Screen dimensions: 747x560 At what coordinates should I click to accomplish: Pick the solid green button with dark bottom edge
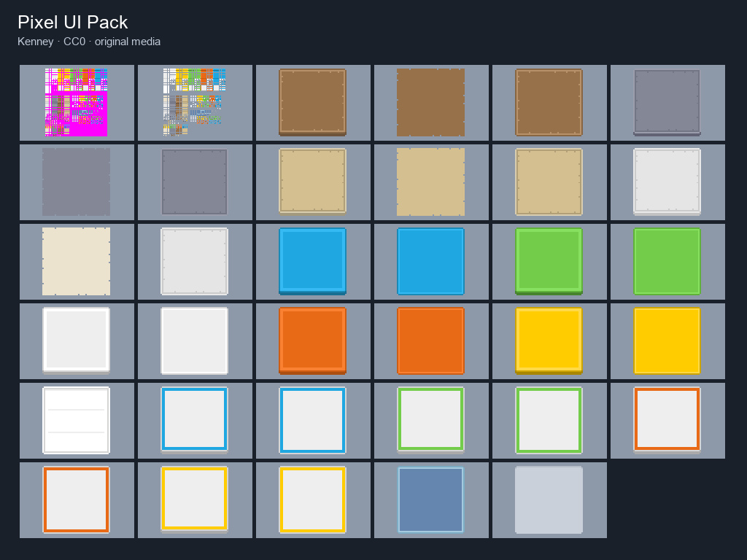point(549,262)
